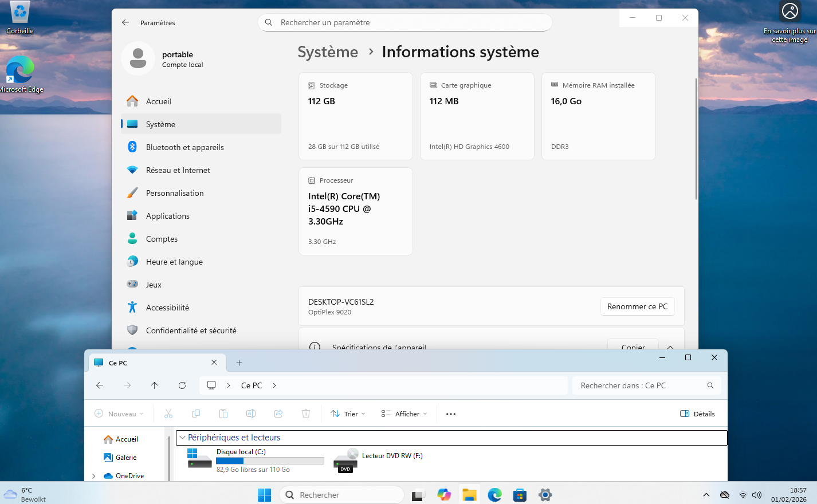Open the three-dots more options menu

click(451, 414)
